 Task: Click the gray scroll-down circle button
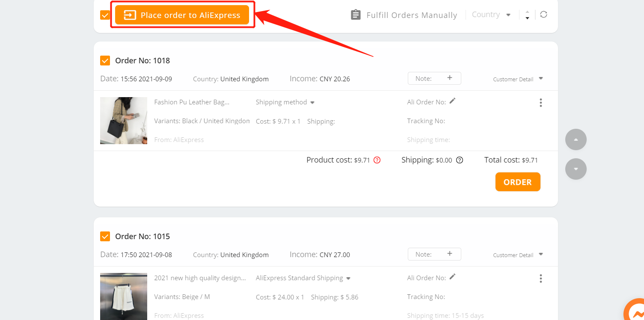point(576,169)
